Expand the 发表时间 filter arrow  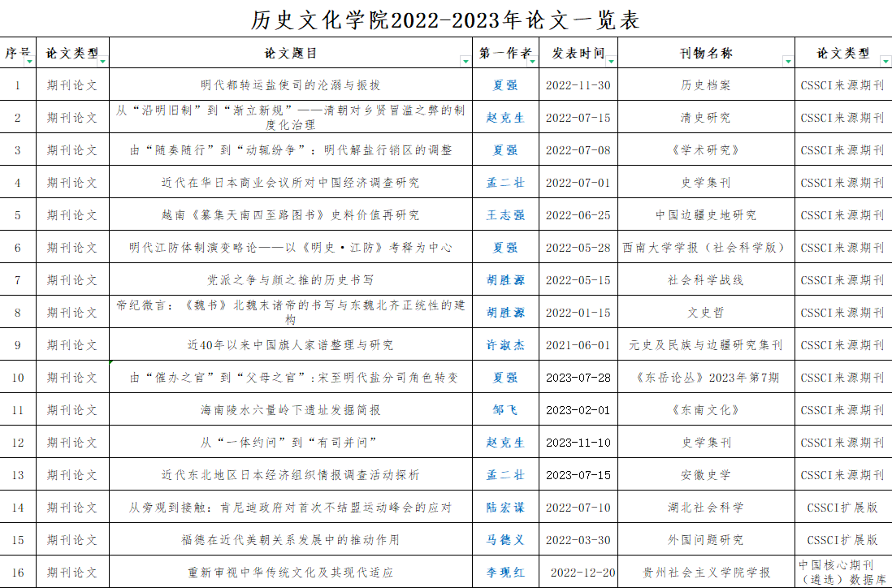[x=611, y=61]
